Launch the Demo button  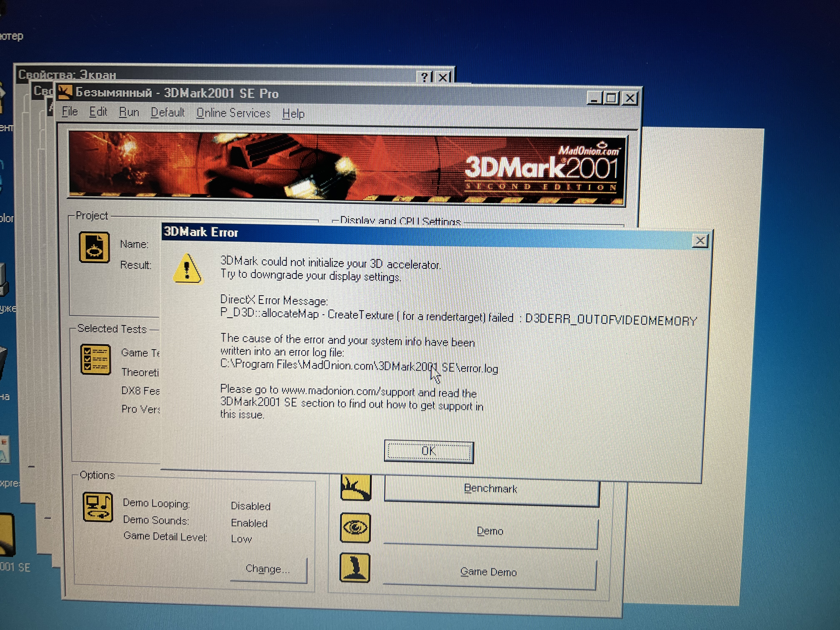pyautogui.click(x=490, y=531)
